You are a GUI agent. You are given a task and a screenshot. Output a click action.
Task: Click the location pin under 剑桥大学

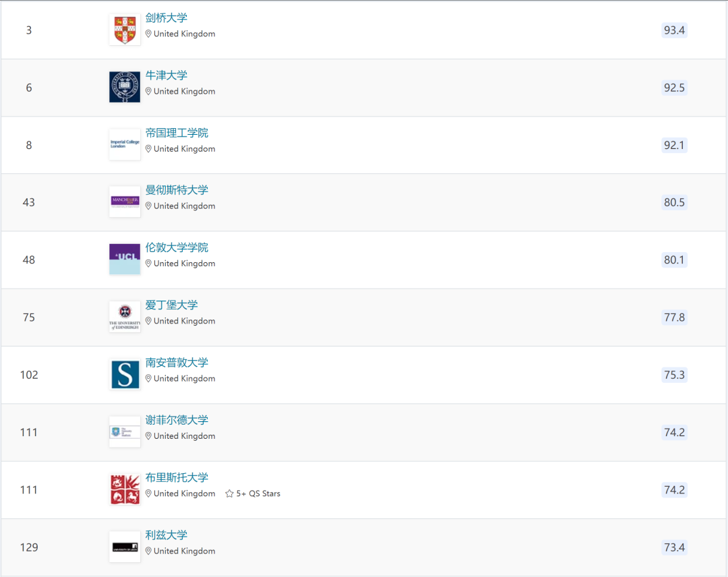(148, 34)
